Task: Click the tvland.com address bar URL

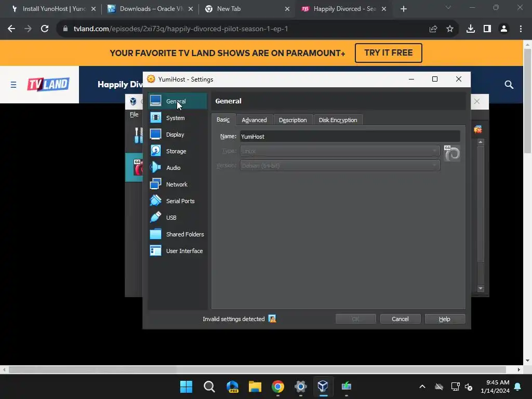Action: pos(180,29)
